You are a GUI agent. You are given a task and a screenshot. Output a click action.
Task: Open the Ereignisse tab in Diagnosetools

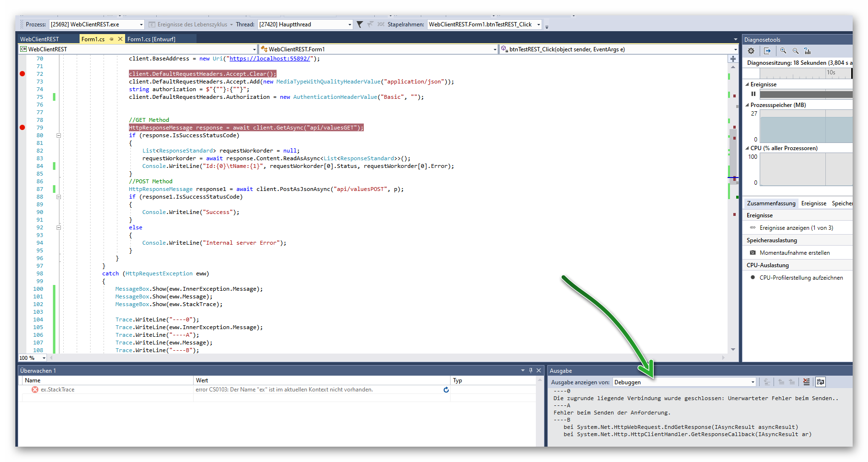tap(813, 203)
